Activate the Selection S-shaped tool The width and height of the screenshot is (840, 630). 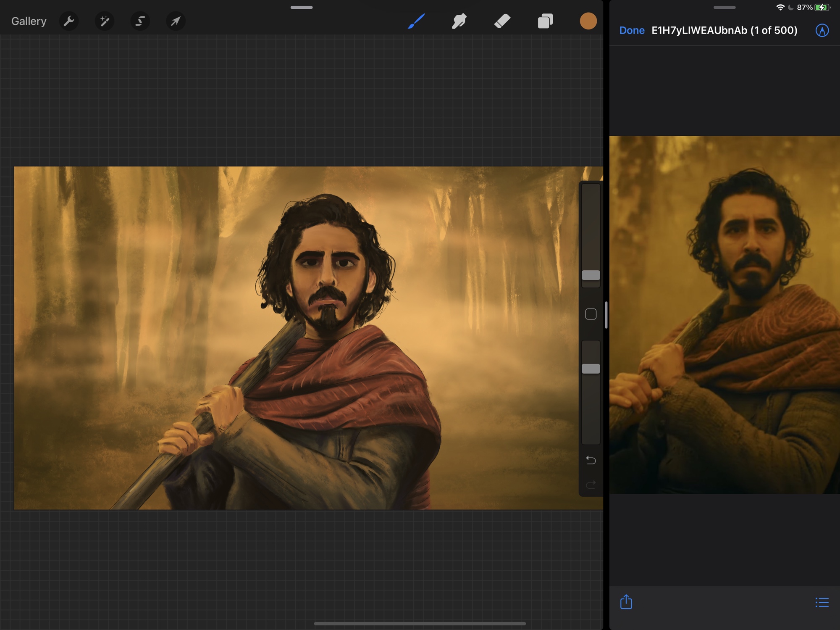click(140, 21)
